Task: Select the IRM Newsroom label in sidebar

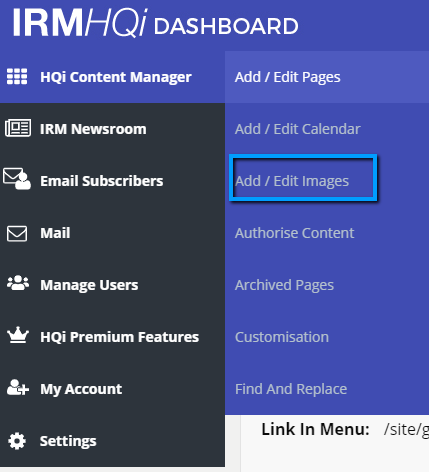Action: (93, 129)
